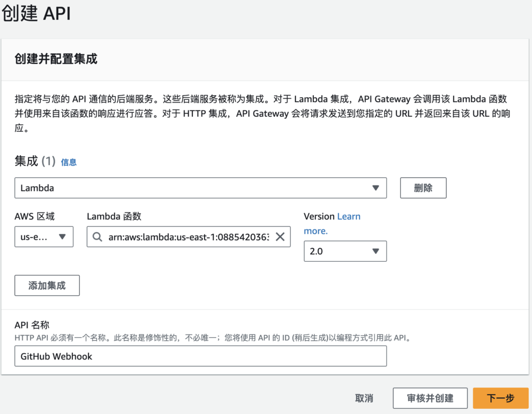Expand the AWS 区域 us-e… dropdown
This screenshot has height=414, width=532.
coord(44,237)
